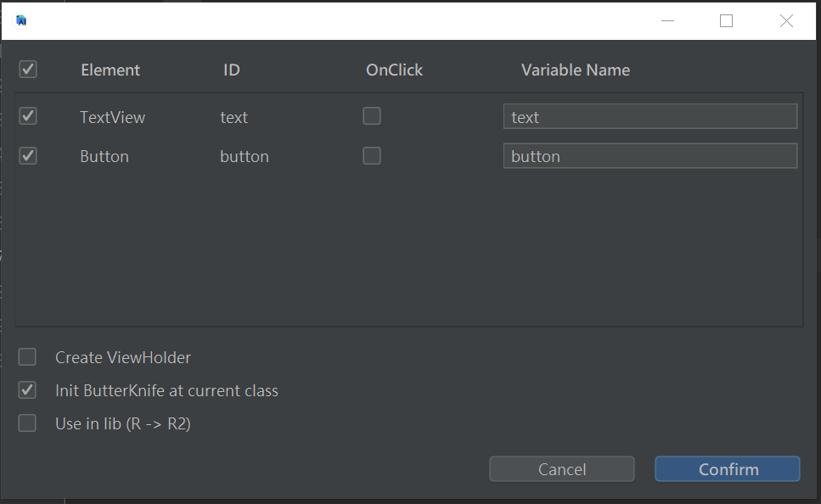Click the 'text' variable name field
Screen dimensions: 821x504
pos(649,116)
